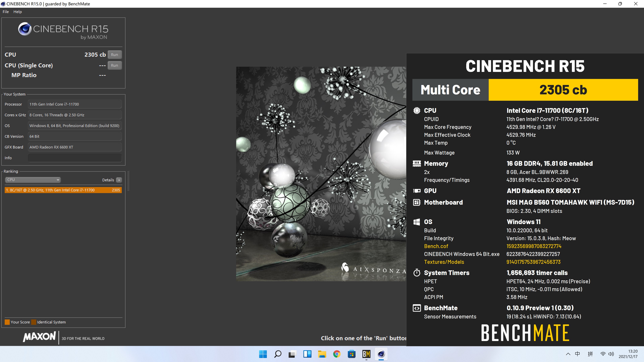Click the yellow Bench.cof label
The width and height of the screenshot is (644, 362).
[x=436, y=246]
